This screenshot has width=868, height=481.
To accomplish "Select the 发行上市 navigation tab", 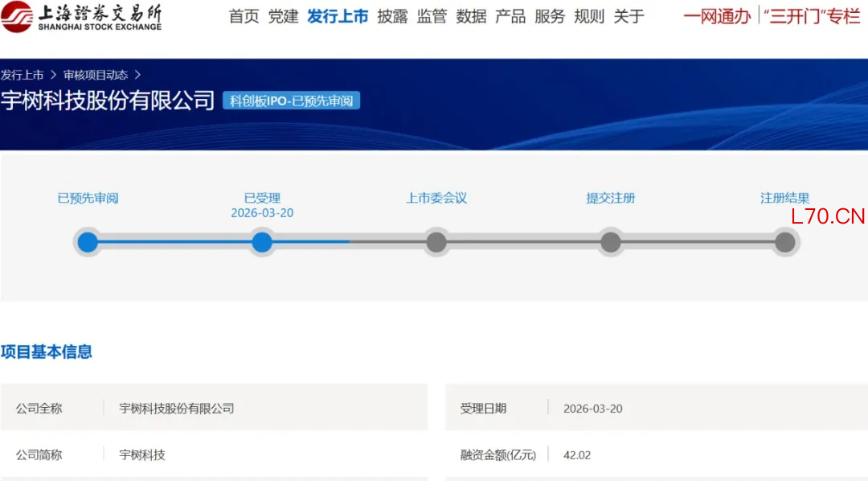I will [338, 17].
